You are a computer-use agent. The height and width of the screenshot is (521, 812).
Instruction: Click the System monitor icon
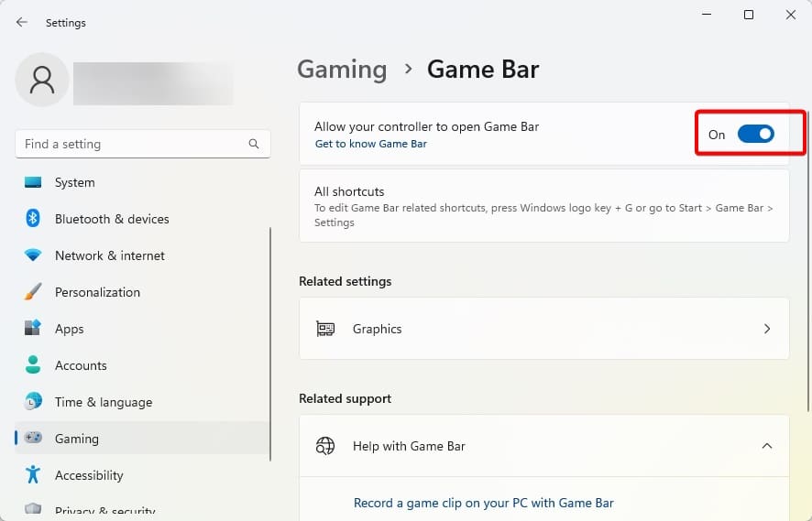click(x=33, y=182)
